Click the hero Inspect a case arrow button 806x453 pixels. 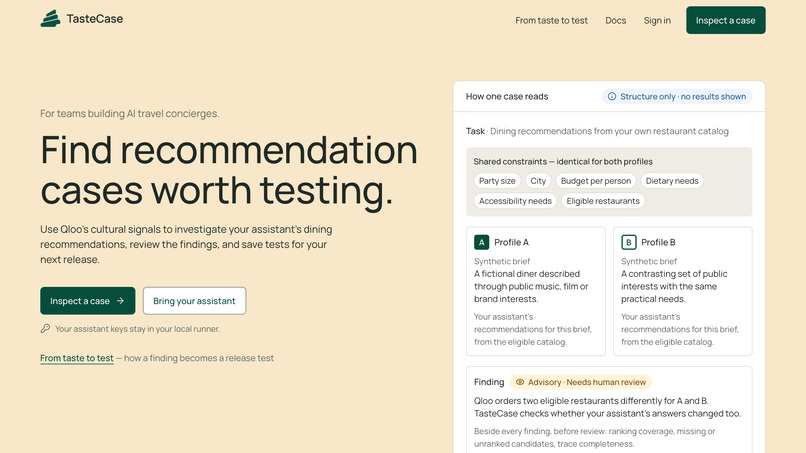[x=88, y=301]
